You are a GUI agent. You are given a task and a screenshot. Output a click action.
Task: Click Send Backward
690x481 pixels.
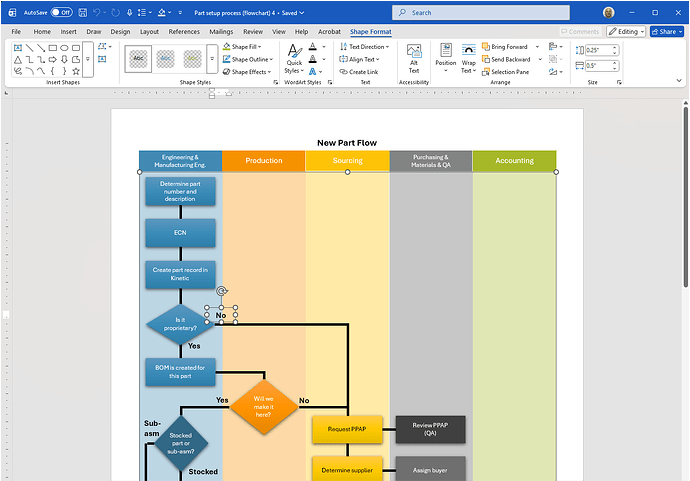click(506, 59)
